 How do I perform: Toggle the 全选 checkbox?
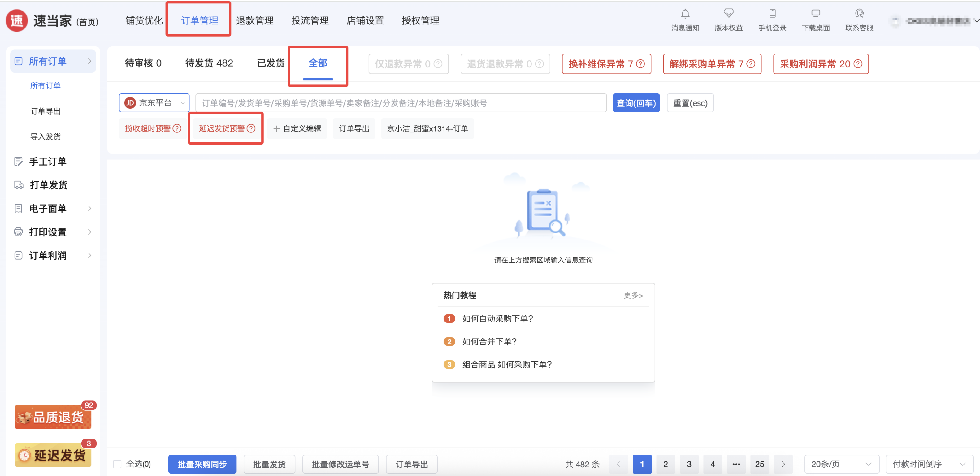[x=117, y=464]
